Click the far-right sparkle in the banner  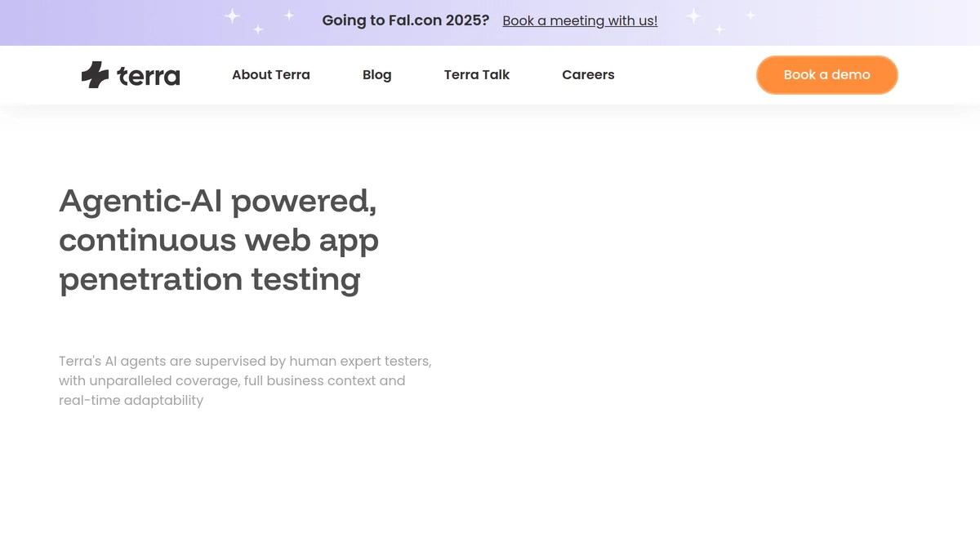tap(750, 15)
